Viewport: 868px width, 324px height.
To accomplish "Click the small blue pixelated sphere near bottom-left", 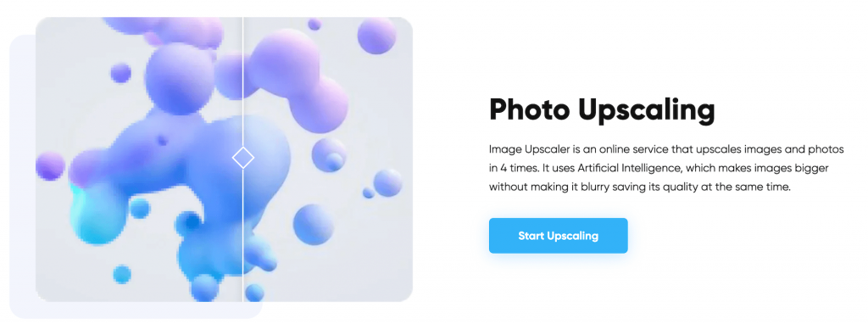I will pos(122,274).
